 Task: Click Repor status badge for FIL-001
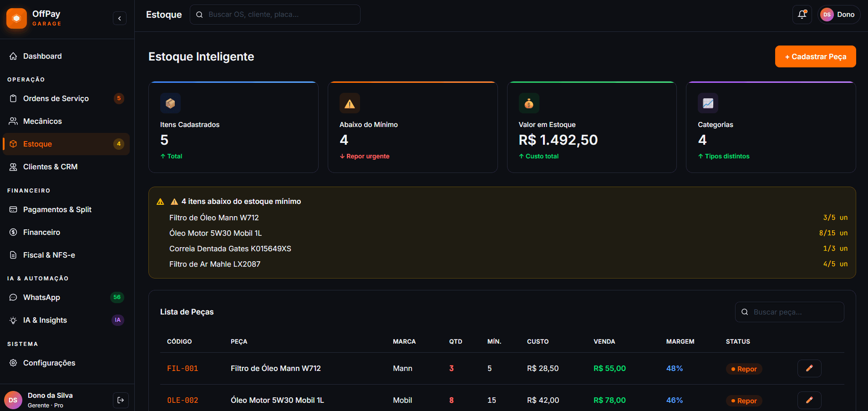pos(744,369)
